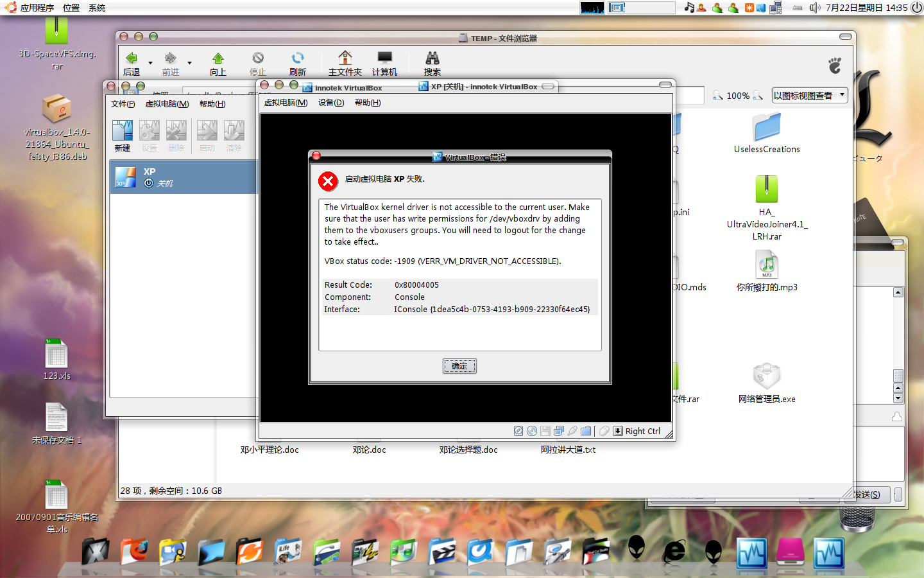Click the zoom out magnifier beside 100%
This screenshot has width=924, height=578.
[718, 96]
